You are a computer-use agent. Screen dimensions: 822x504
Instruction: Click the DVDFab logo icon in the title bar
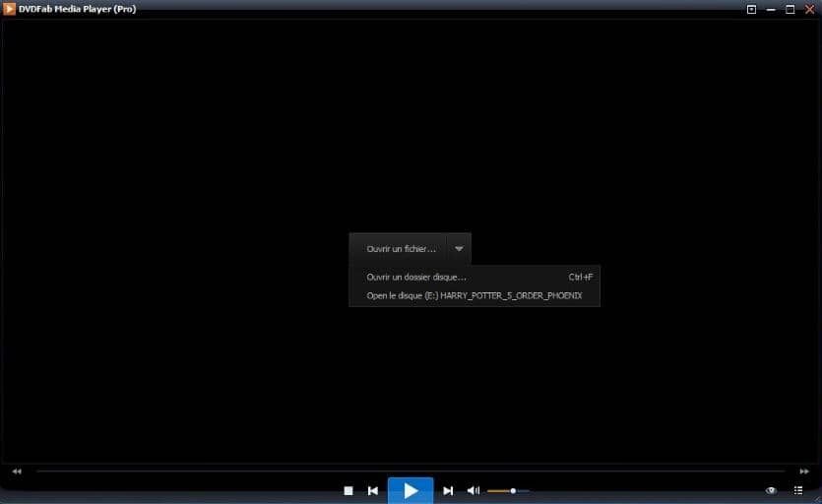[9, 9]
